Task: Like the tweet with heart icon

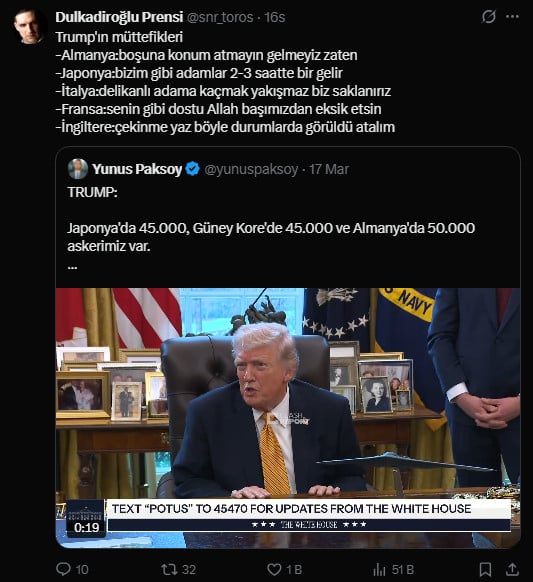Action: coord(274,569)
